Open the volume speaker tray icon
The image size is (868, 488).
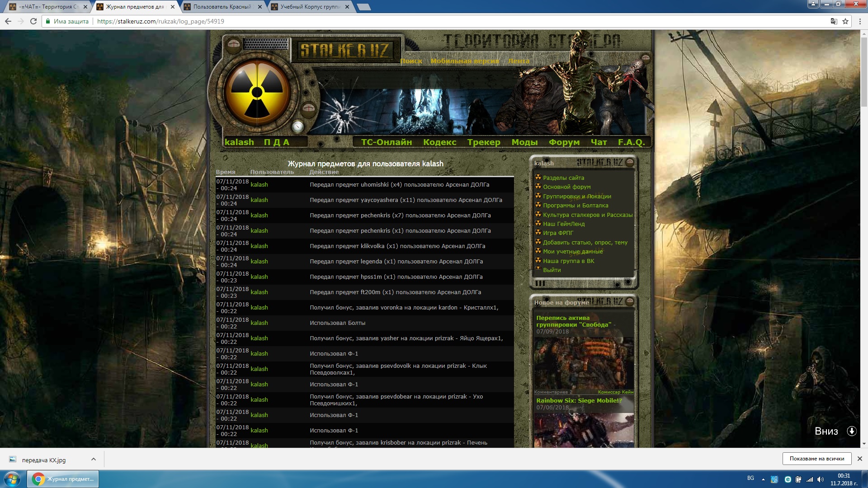point(820,479)
